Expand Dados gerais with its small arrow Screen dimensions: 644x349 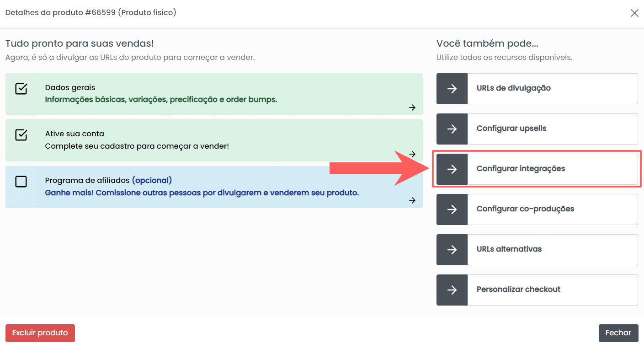[412, 107]
